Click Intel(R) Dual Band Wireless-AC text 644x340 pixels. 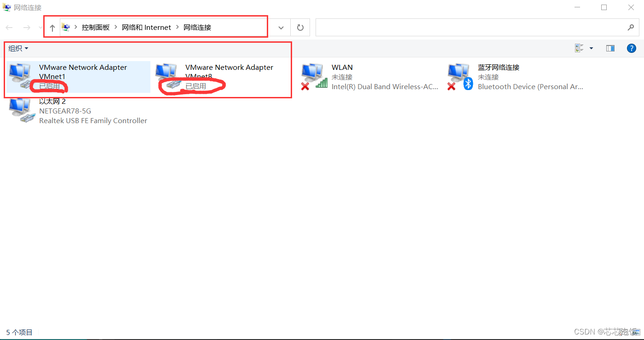pyautogui.click(x=385, y=87)
